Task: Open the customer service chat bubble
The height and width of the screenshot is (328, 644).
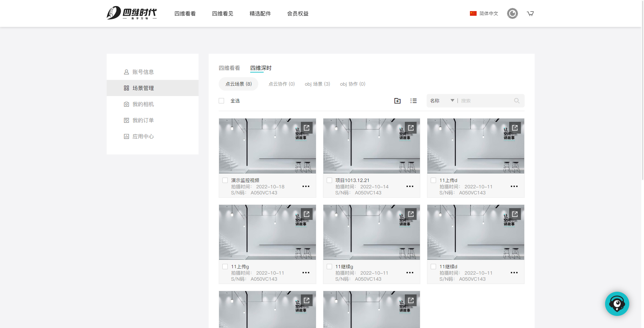Action: 617,304
